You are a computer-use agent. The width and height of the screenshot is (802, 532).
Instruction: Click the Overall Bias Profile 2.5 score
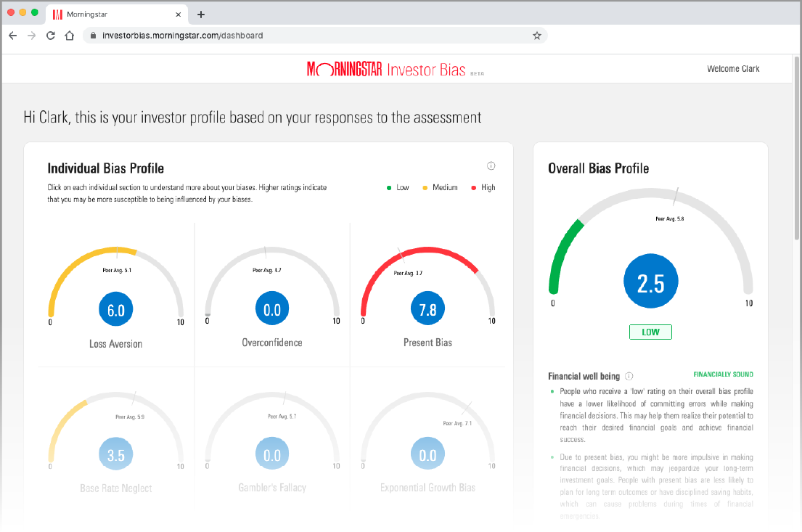650,284
